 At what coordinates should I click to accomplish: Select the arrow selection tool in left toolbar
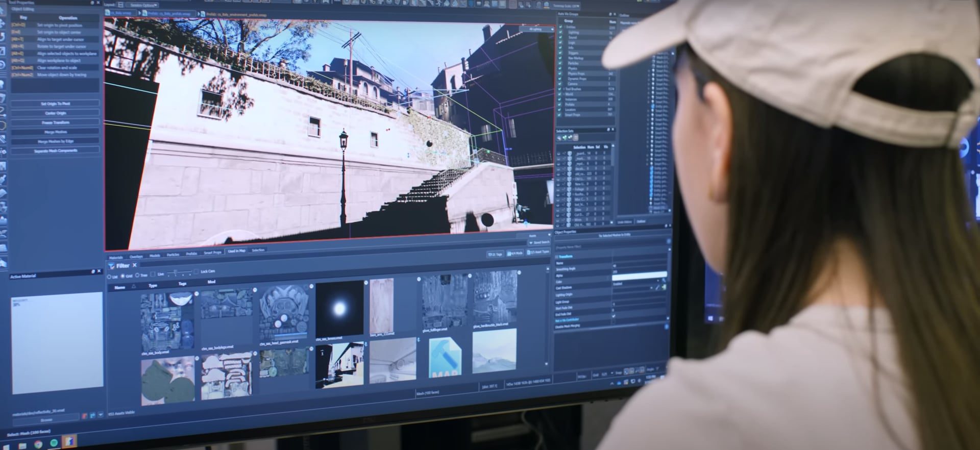pyautogui.click(x=2, y=10)
